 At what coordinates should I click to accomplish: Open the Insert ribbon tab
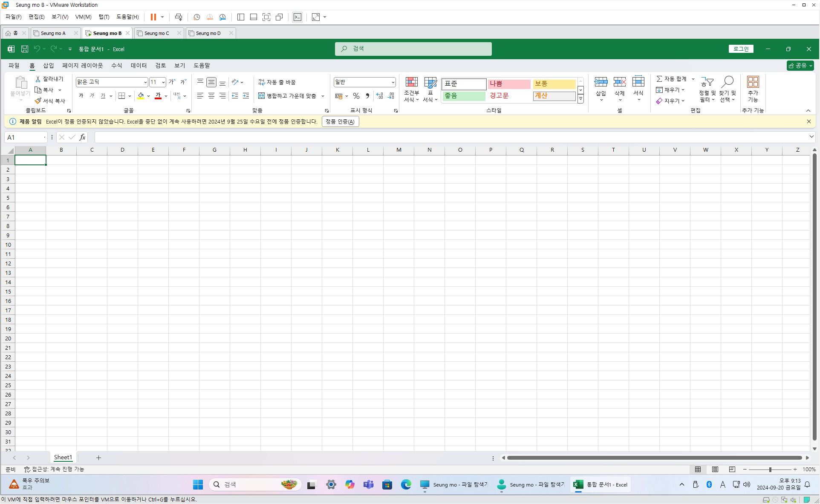click(48, 66)
